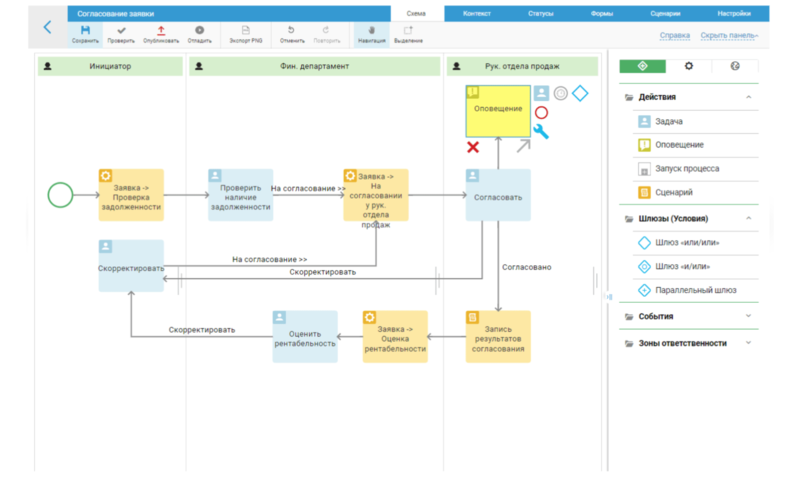The height and width of the screenshot is (478, 800).
Task: Add a gateway with the blue diamond icon
Action: (x=580, y=93)
